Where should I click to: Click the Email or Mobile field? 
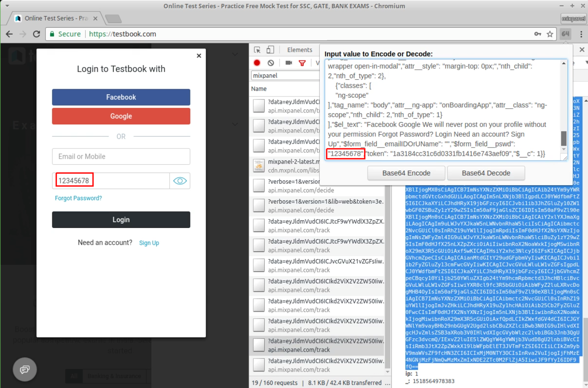[x=121, y=157]
